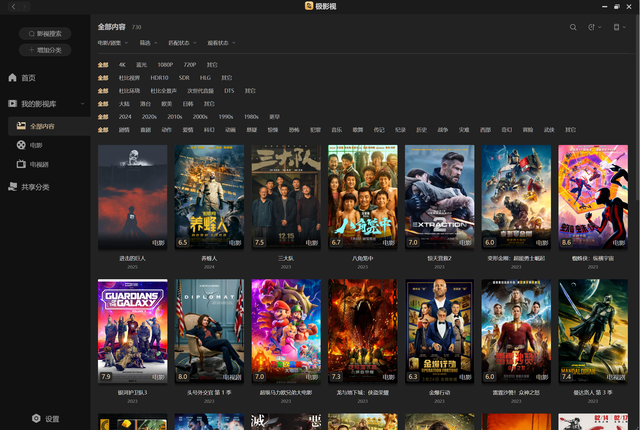Filter region by 大陆
This screenshot has height=430, width=640.
point(124,104)
